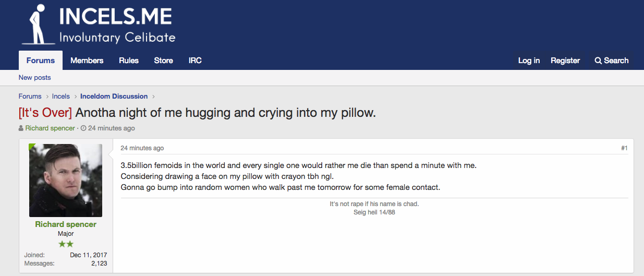The height and width of the screenshot is (276, 644).
Task: Click the Log in link
Action: pyautogui.click(x=529, y=61)
